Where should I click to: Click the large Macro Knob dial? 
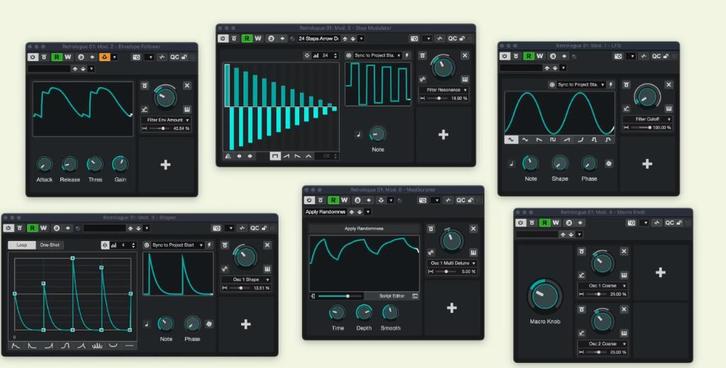point(545,296)
